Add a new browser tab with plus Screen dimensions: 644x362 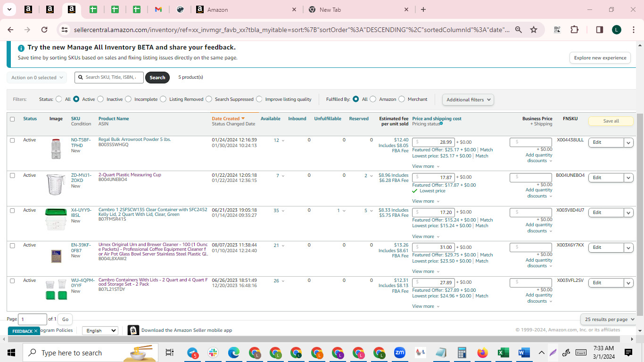(423, 9)
